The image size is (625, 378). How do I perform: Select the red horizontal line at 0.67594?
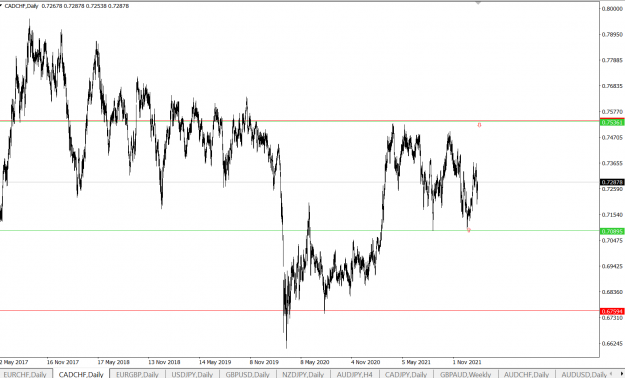click(x=299, y=311)
